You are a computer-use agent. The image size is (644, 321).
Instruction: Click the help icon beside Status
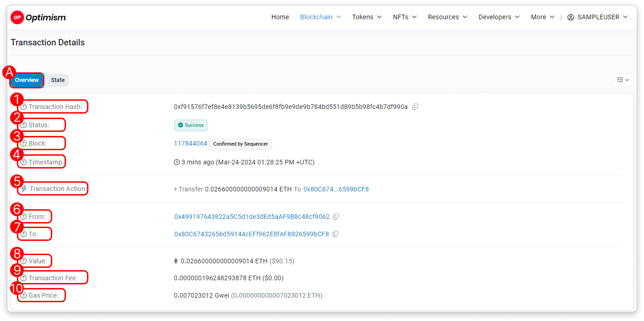pos(24,125)
